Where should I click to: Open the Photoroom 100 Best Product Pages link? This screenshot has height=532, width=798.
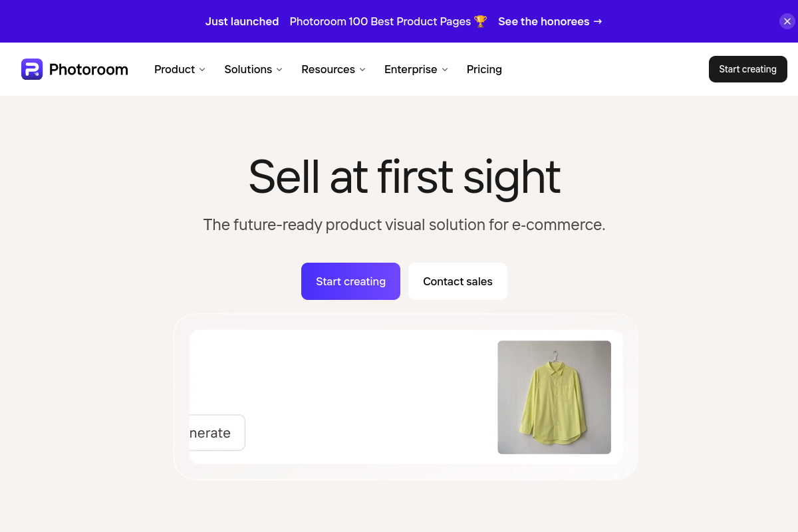[x=380, y=21]
